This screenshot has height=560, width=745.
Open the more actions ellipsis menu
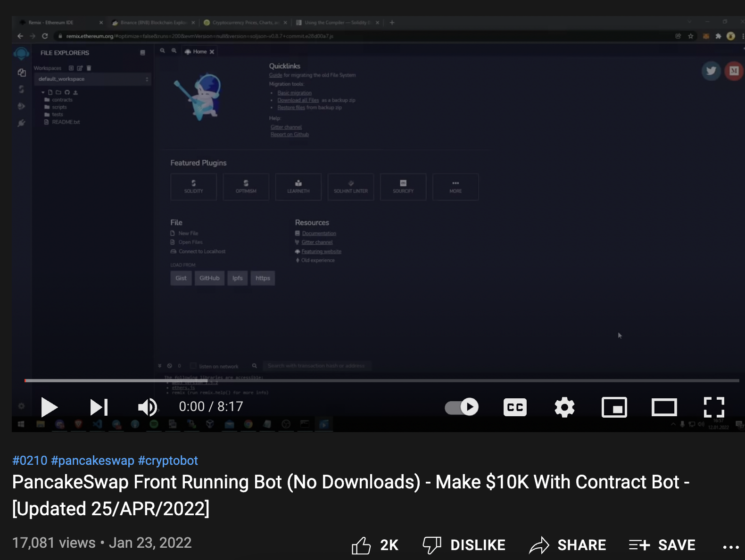pos(730,547)
